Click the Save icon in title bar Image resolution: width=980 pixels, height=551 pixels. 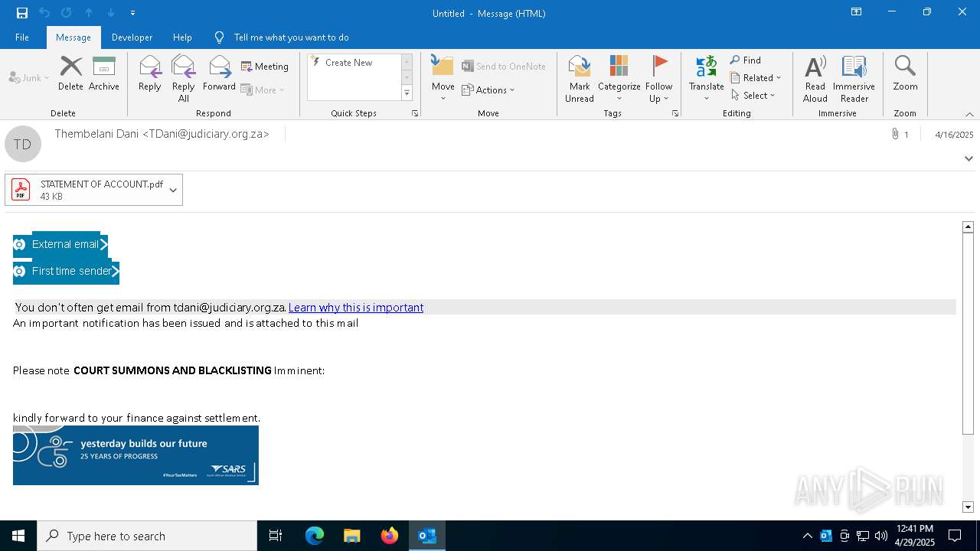(x=22, y=13)
